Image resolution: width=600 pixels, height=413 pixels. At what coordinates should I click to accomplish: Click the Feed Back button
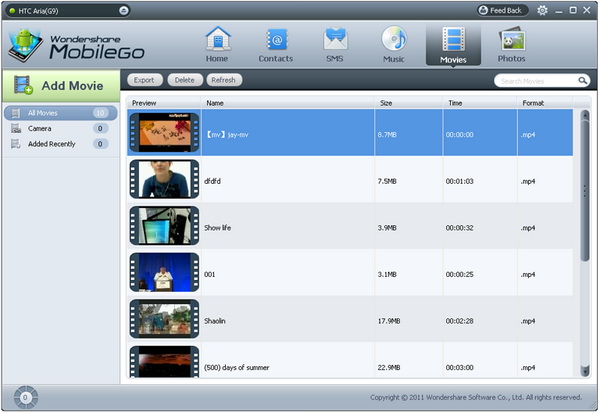click(x=502, y=10)
